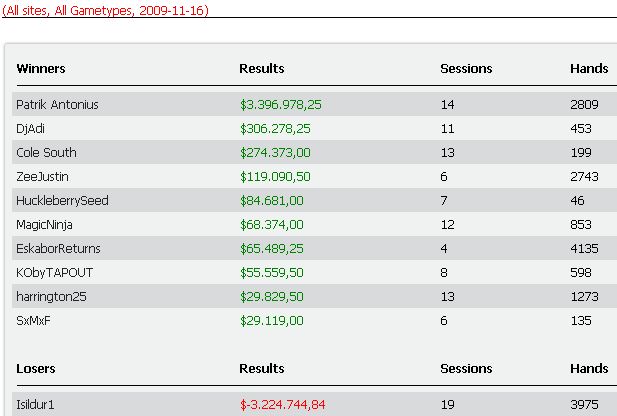Click the Hands header in winners table
This screenshot has width=617, height=416.
tap(589, 68)
